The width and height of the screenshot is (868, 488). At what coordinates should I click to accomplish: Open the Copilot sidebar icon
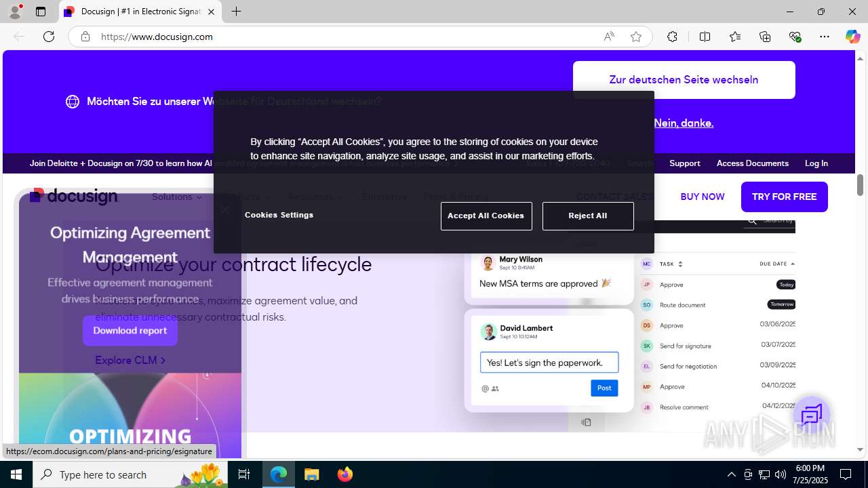pyautogui.click(x=852, y=37)
